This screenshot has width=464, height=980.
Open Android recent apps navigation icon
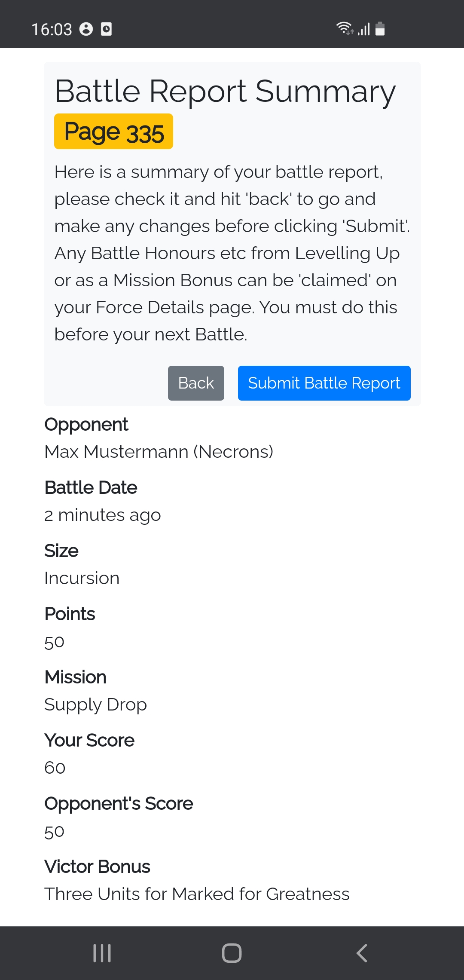click(102, 953)
